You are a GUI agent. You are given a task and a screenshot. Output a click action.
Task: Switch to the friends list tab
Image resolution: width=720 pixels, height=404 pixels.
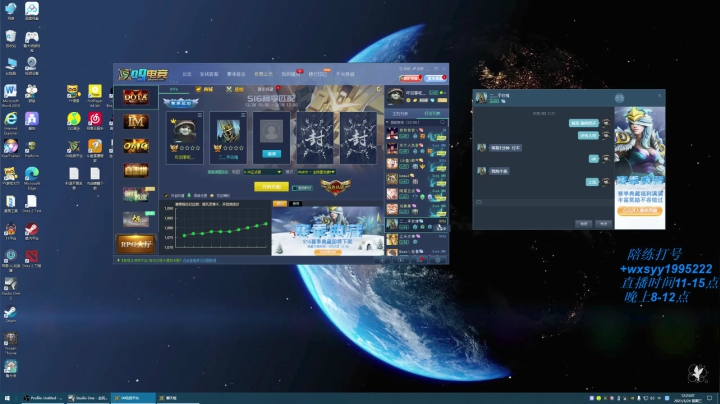(432, 113)
